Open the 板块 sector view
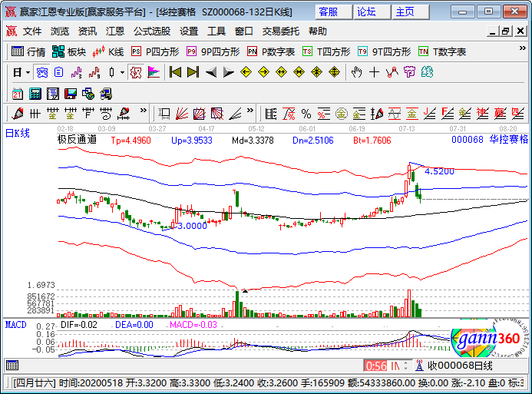Viewport: 532px width, 394px height. click(69, 52)
